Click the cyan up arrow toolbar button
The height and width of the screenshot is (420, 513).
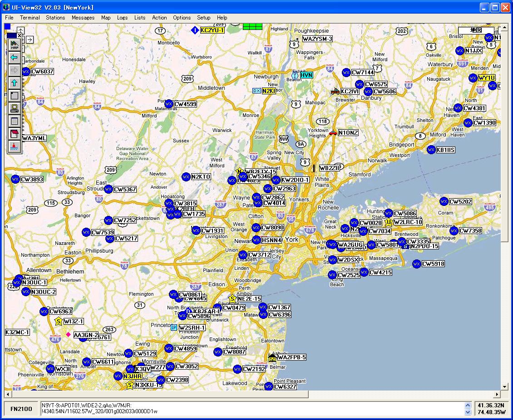click(x=15, y=83)
